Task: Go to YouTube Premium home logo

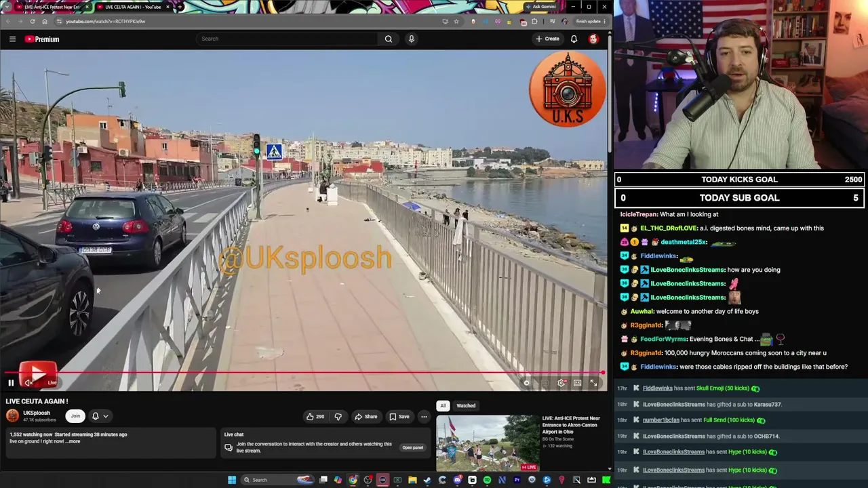Action: (x=42, y=39)
